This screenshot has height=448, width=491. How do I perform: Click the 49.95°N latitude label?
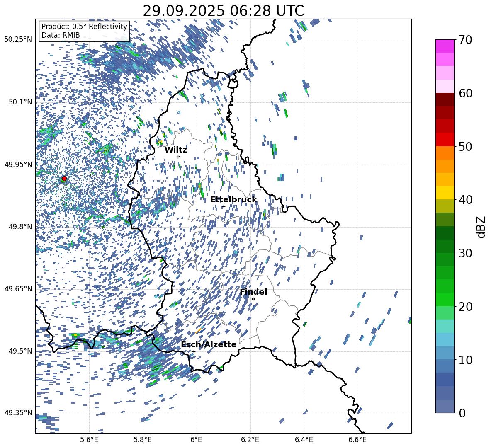[x=18, y=164]
